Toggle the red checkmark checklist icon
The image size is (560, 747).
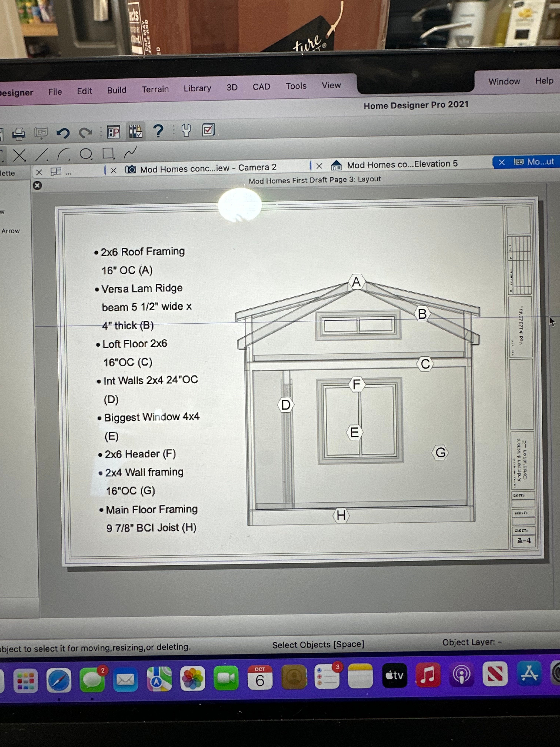pyautogui.click(x=208, y=130)
